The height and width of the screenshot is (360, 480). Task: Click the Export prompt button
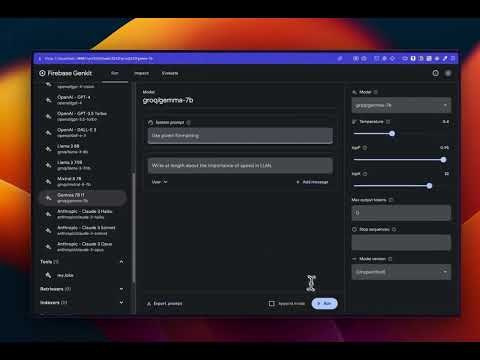(x=165, y=304)
